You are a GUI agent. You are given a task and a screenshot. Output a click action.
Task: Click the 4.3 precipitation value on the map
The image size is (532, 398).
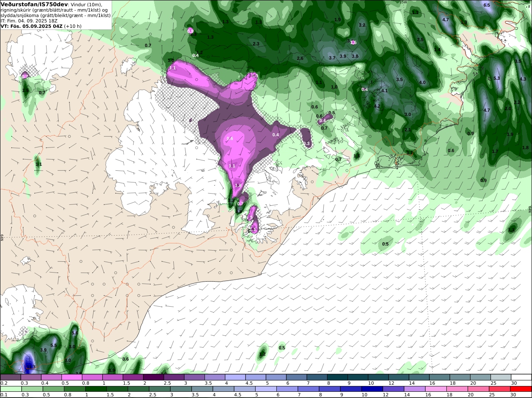point(523,79)
